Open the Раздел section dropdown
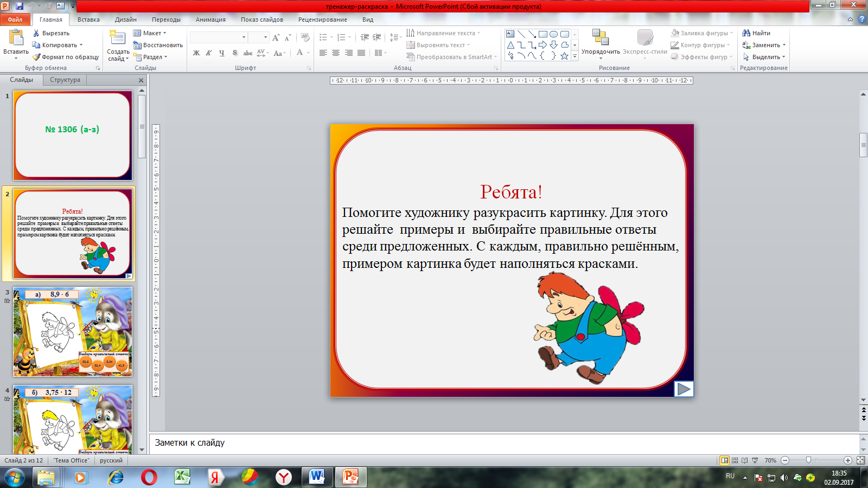The height and width of the screenshot is (488, 868). [x=150, y=57]
